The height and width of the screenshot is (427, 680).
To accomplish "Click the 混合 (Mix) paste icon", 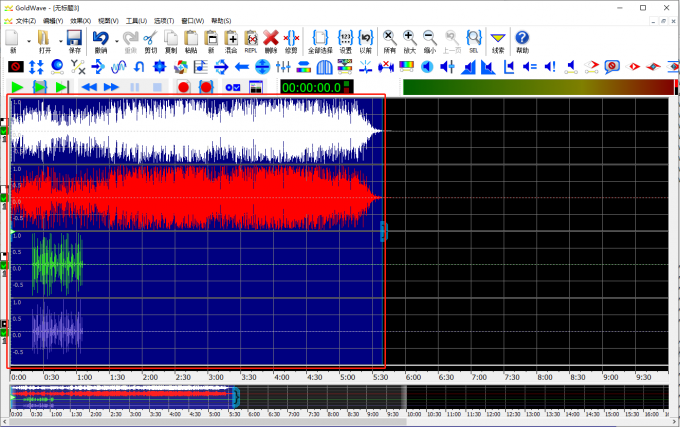I will tap(231, 42).
